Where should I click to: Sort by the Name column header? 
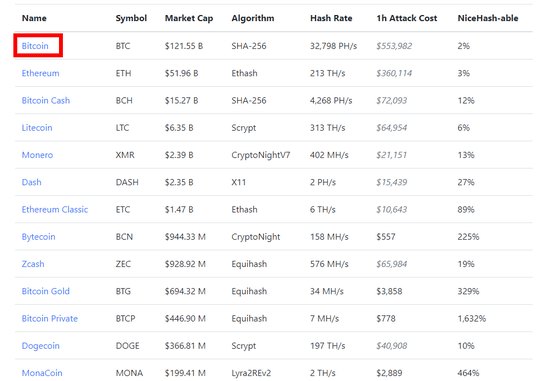pyautogui.click(x=34, y=18)
